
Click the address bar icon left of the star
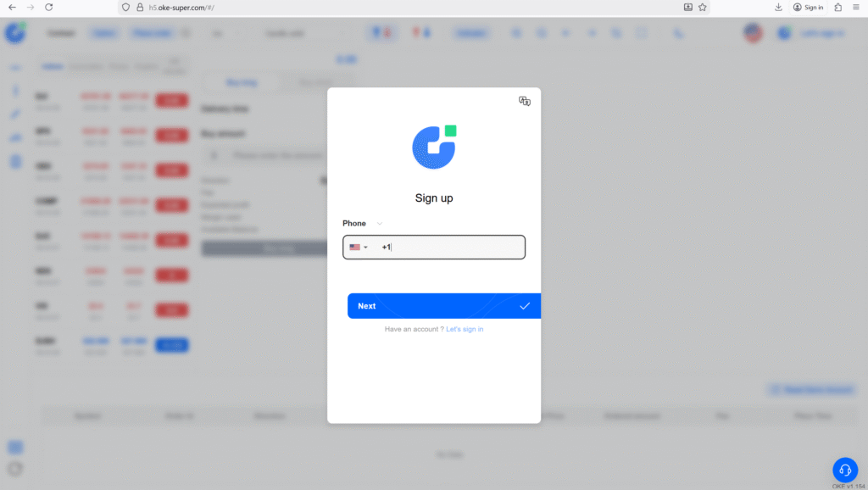[x=688, y=7]
